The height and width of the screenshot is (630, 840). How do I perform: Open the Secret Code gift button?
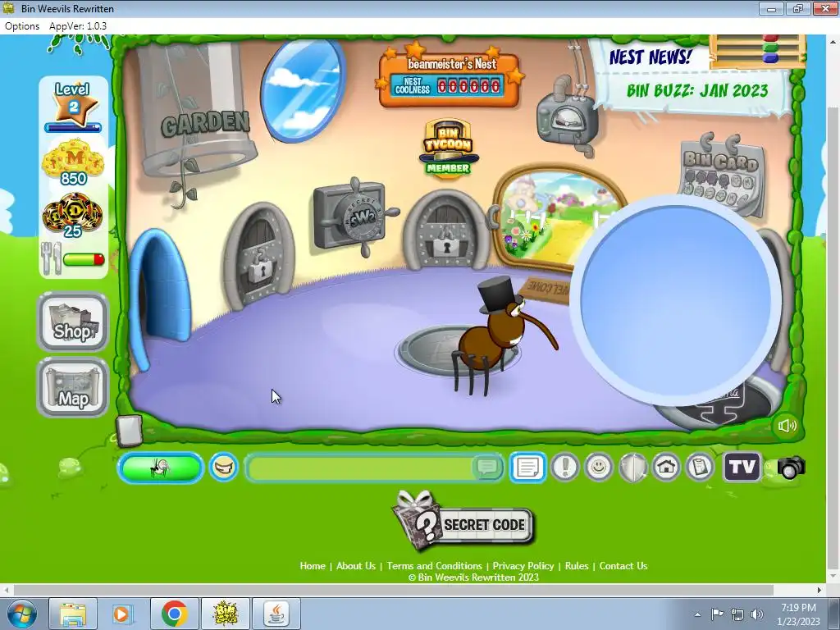click(464, 521)
